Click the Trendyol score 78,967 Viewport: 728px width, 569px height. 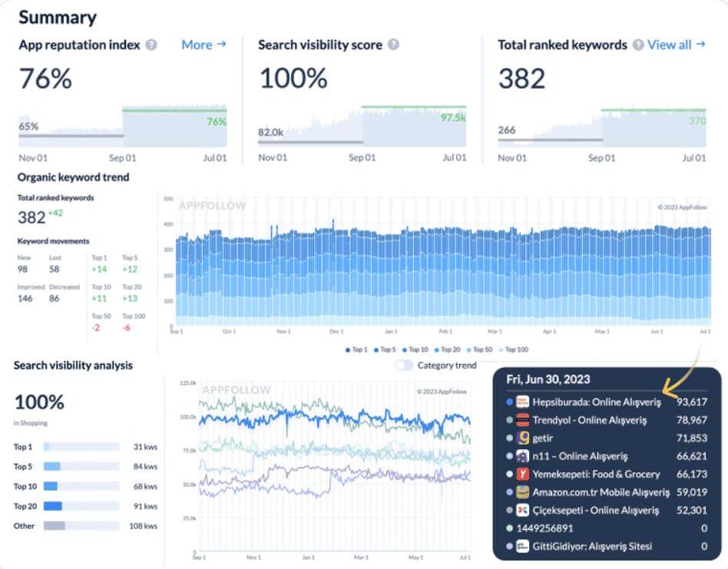[x=692, y=420]
